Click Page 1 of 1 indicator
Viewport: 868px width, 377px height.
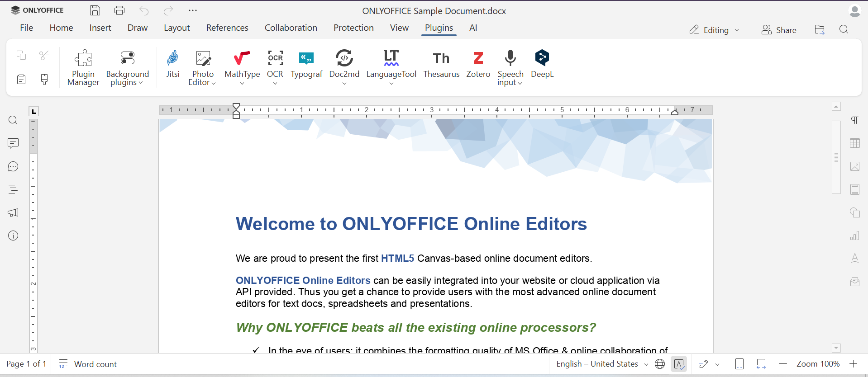[x=26, y=364]
